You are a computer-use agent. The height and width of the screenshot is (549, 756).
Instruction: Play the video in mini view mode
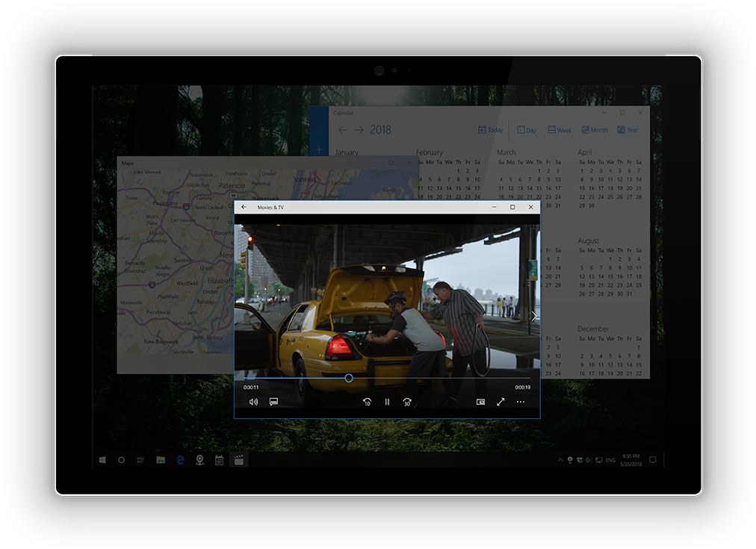[x=480, y=402]
